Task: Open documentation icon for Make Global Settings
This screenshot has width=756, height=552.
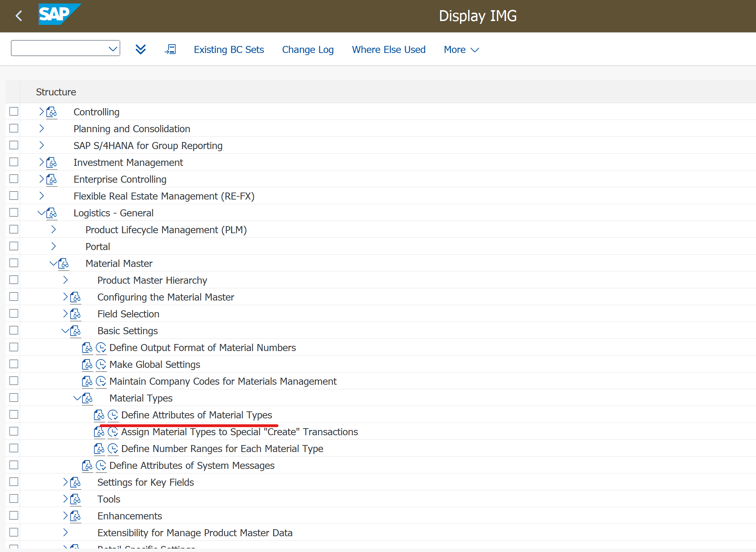Action: click(x=88, y=365)
